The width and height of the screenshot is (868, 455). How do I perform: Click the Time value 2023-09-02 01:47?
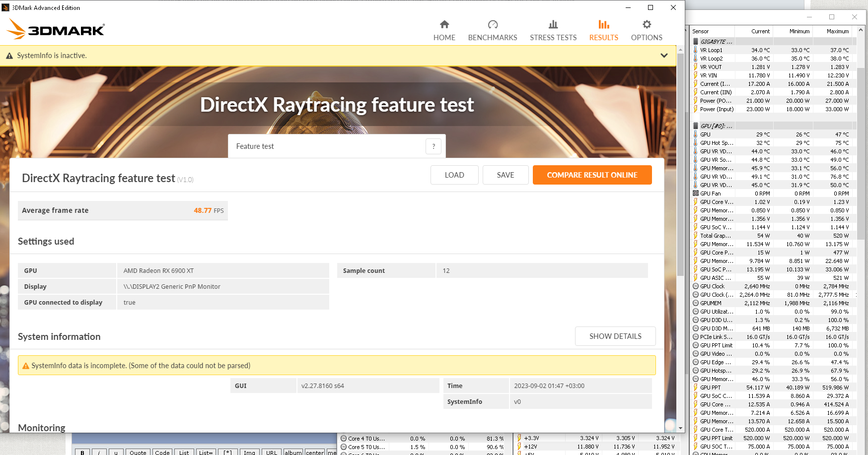coord(549,386)
